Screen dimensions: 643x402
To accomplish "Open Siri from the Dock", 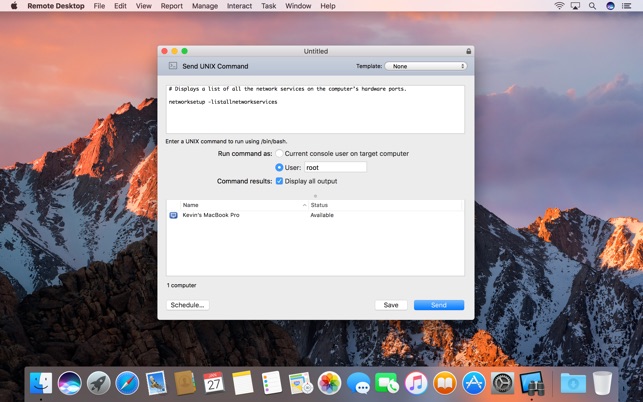I will tap(69, 384).
